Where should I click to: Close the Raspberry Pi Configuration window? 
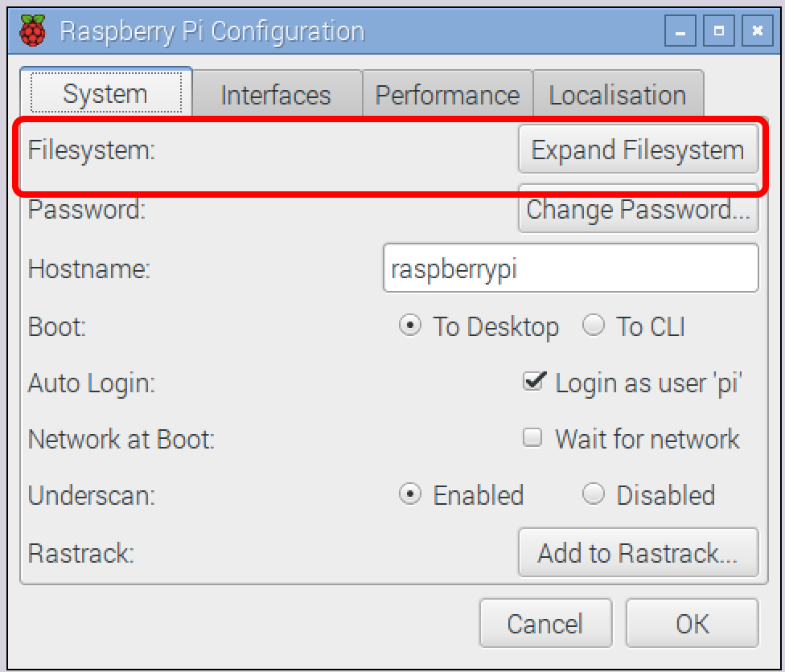(x=756, y=32)
